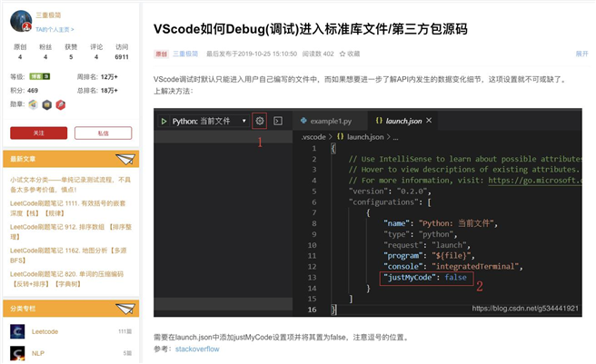The height and width of the screenshot is (364, 596).
Task: Click the NLP category icon
Action: pyautogui.click(x=17, y=353)
